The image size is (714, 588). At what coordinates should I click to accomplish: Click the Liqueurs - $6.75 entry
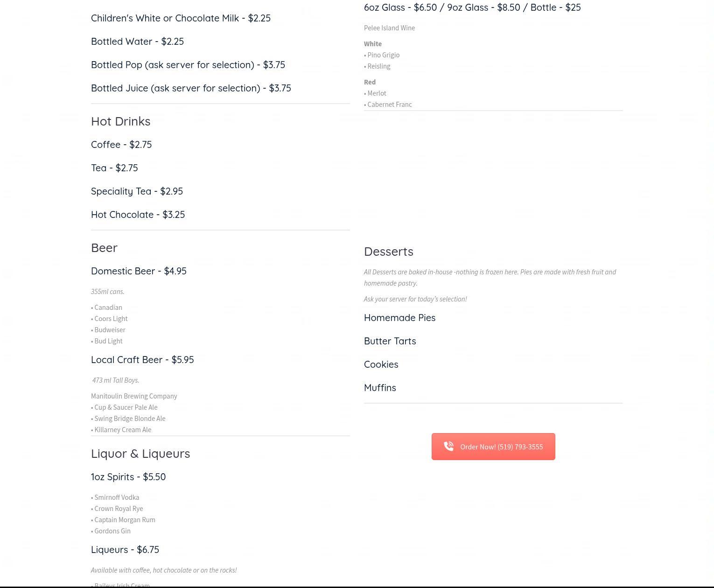pyautogui.click(x=125, y=550)
